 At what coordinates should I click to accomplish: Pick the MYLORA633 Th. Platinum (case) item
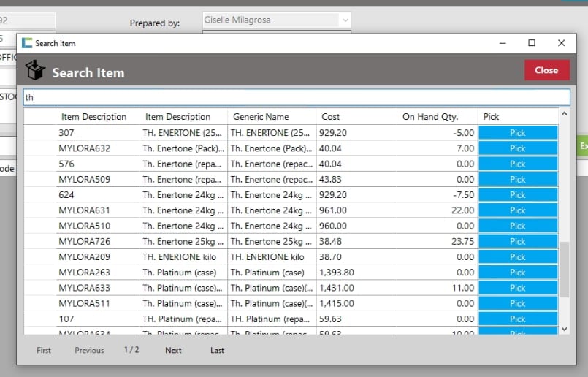click(517, 288)
